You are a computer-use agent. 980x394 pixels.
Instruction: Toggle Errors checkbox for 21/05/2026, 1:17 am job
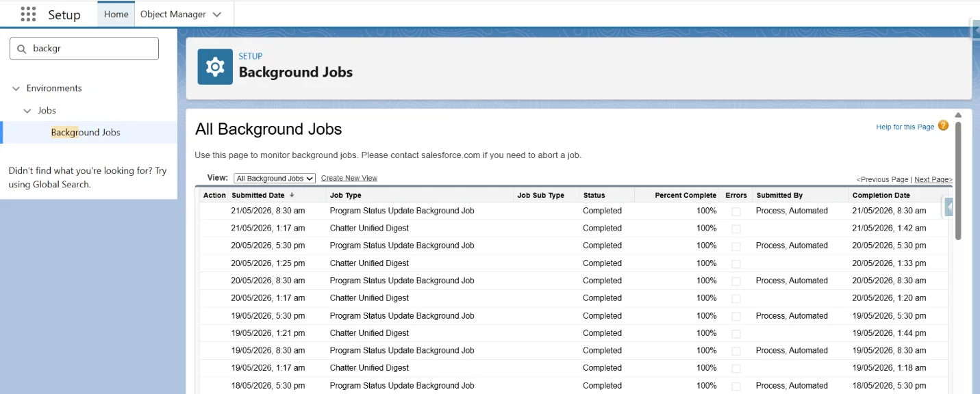pyautogui.click(x=736, y=228)
